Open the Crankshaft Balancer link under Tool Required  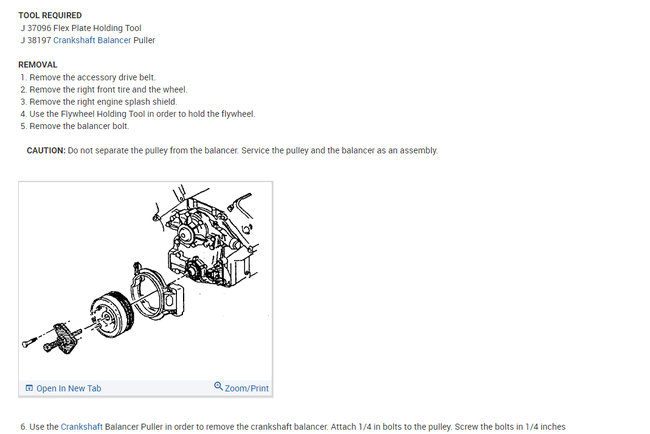point(92,40)
